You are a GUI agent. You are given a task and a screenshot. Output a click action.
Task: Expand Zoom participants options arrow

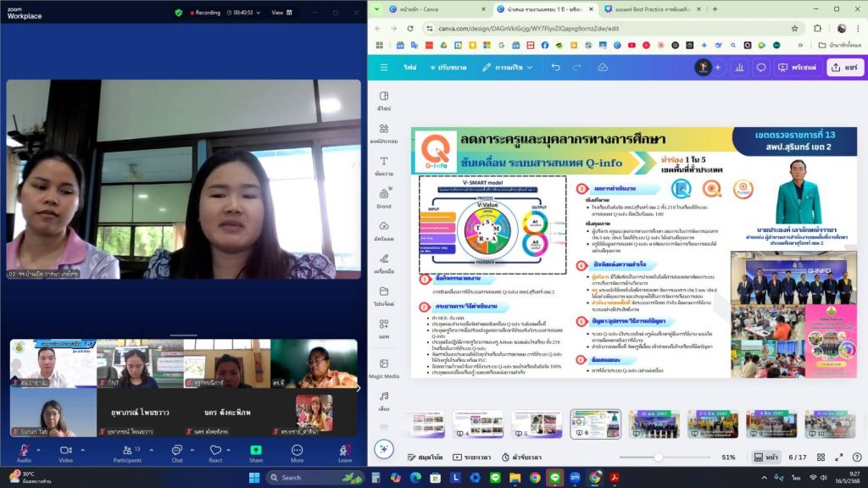pyautogui.click(x=151, y=451)
